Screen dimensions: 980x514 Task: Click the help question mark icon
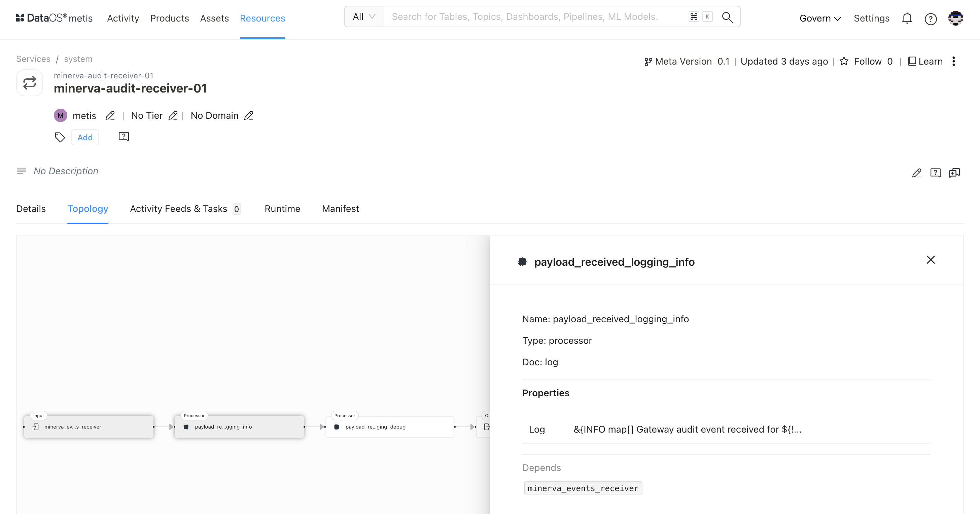(x=931, y=17)
